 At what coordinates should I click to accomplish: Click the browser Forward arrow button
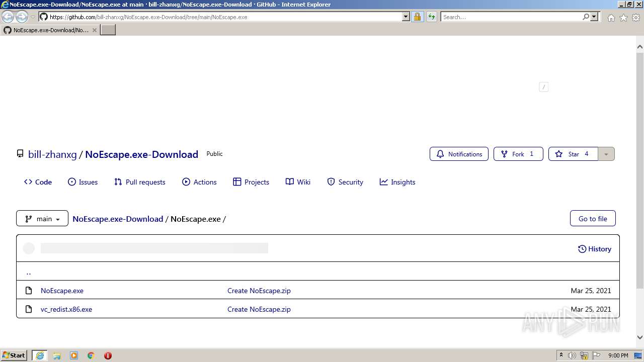[x=22, y=17]
